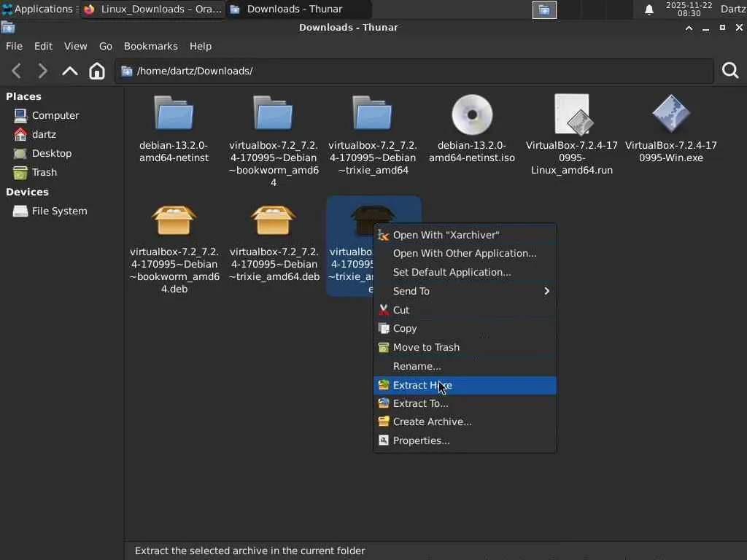Choose Move to Trash
The height and width of the screenshot is (560, 747).
(x=465, y=348)
